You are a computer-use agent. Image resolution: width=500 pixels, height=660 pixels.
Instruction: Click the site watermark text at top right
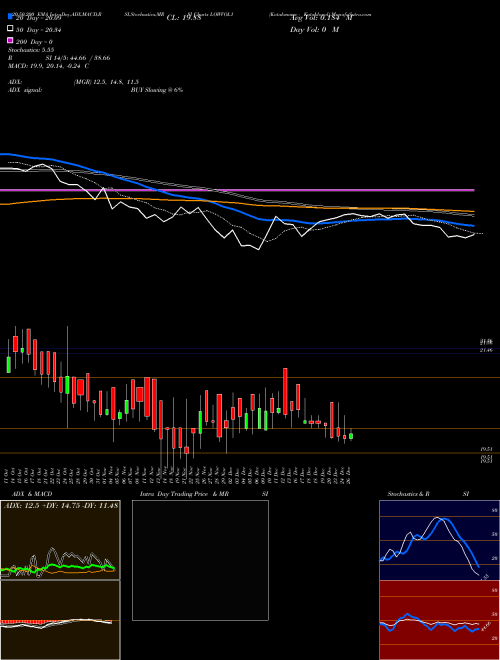point(320,14)
